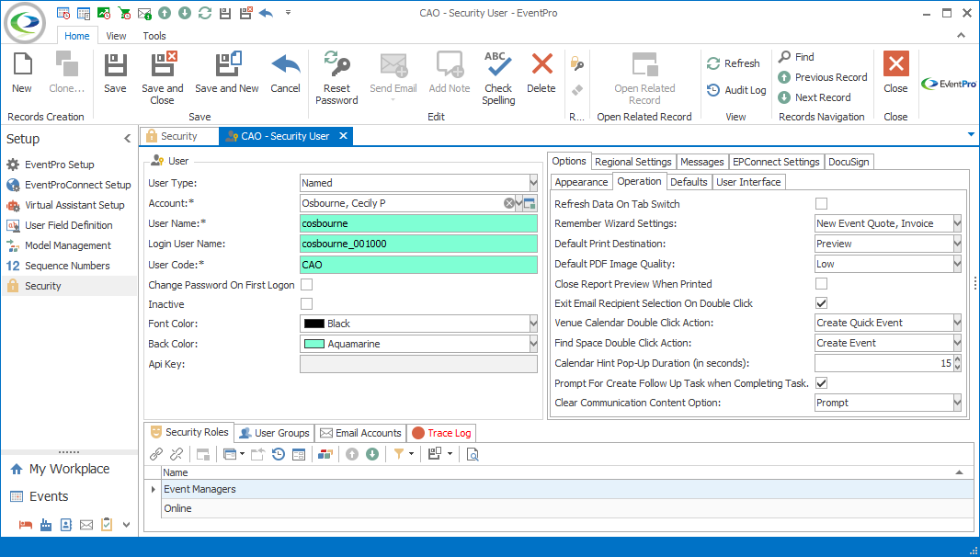980x557 pixels.
Task: Click the Save floppy disk icon in ribbon
Action: pyautogui.click(x=115, y=65)
